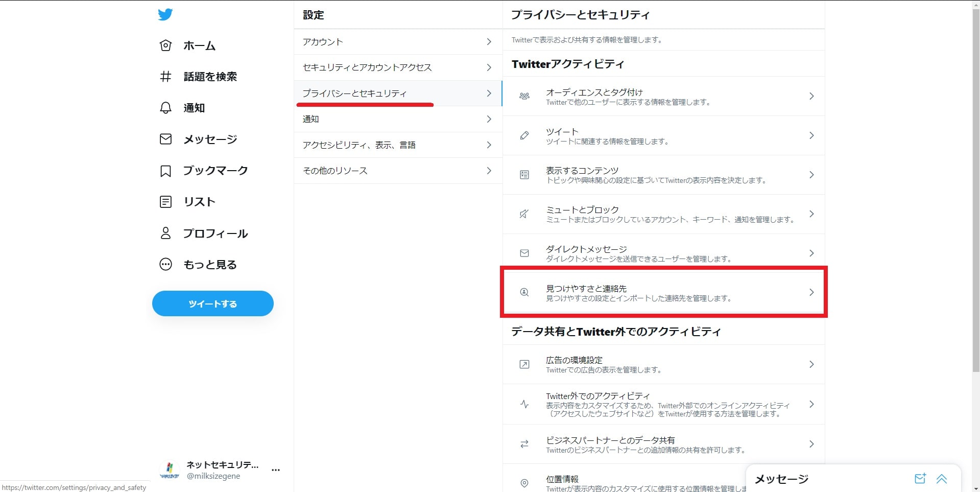Image resolution: width=980 pixels, height=492 pixels.
Task: Open the ホーム home icon
Action: point(165,45)
